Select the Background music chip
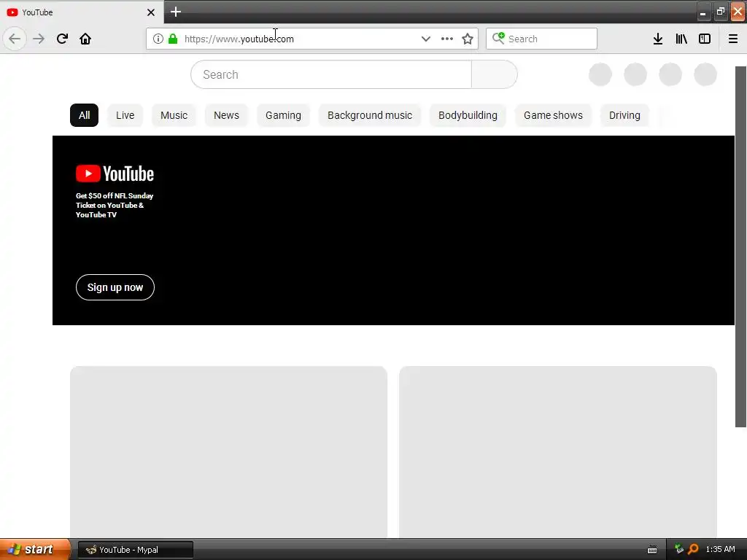 370,115
